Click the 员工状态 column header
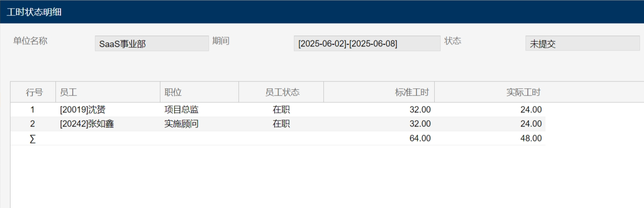644x208 pixels. pos(282,92)
